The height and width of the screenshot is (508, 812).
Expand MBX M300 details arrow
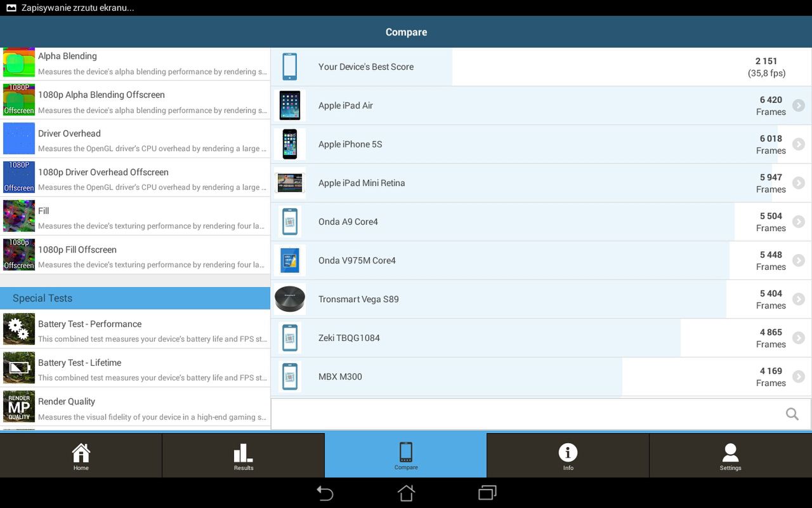coord(799,377)
